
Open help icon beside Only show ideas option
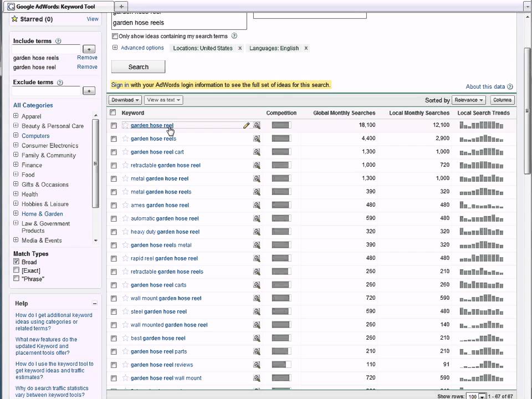(234, 36)
